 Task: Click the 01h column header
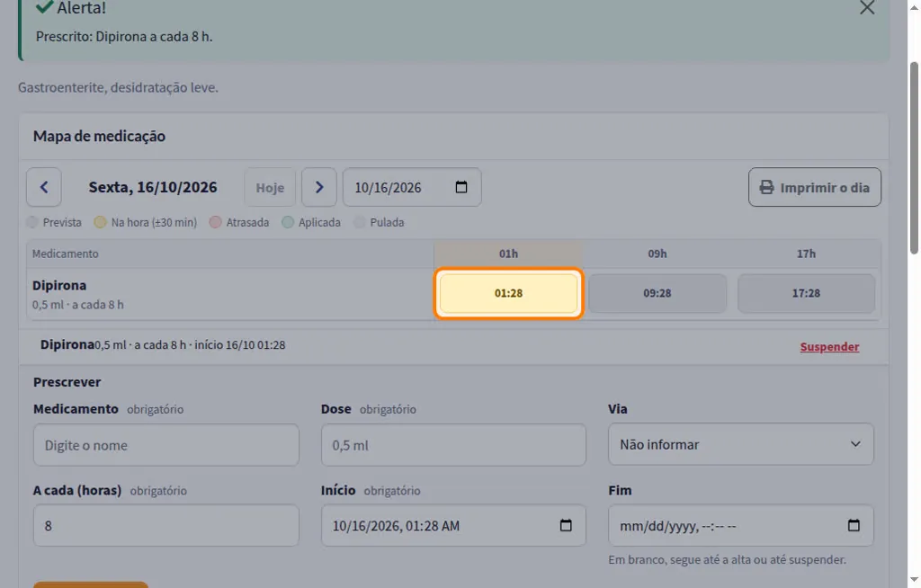[509, 254]
